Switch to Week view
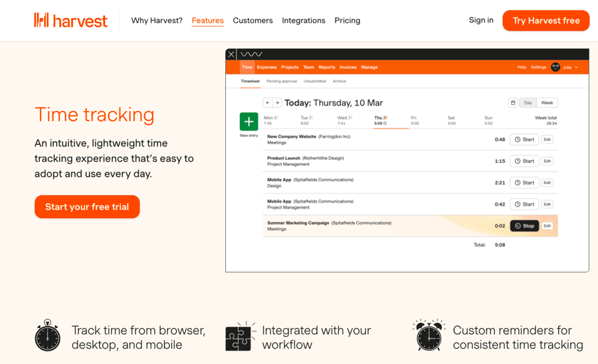The height and width of the screenshot is (364, 598). point(547,102)
